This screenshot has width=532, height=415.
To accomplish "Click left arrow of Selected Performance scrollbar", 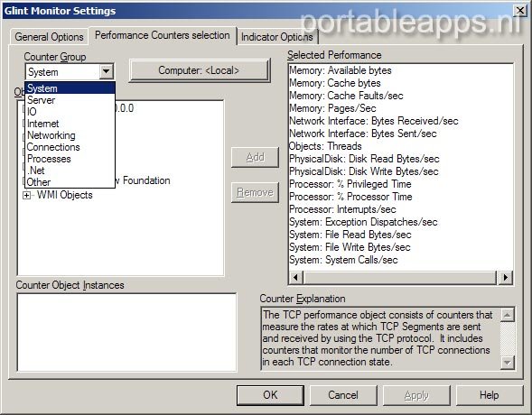I will [x=296, y=278].
